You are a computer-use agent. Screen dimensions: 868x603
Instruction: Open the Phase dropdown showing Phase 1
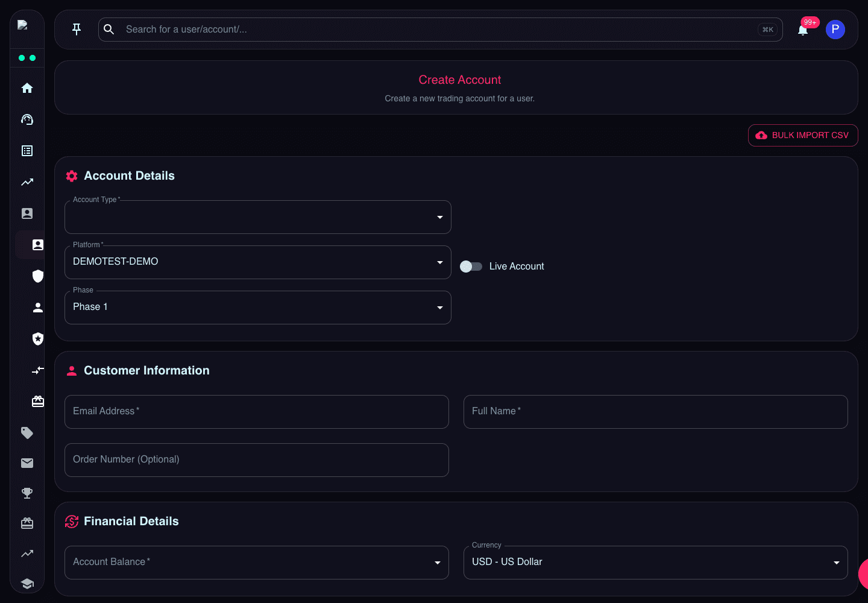tap(258, 308)
